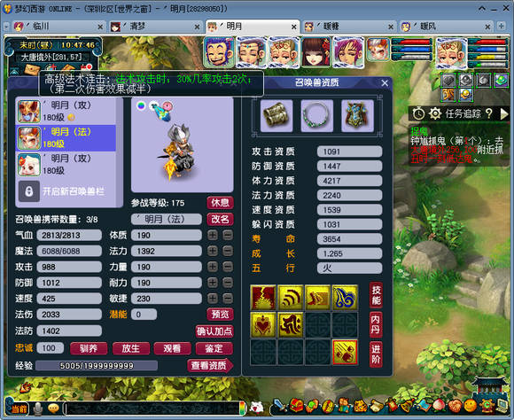Increase 法力 with the plus button

click(x=213, y=251)
